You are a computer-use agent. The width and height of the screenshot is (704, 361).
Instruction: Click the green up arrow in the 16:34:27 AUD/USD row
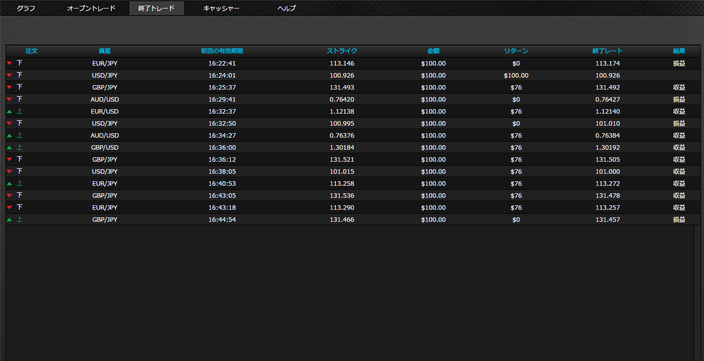point(9,136)
